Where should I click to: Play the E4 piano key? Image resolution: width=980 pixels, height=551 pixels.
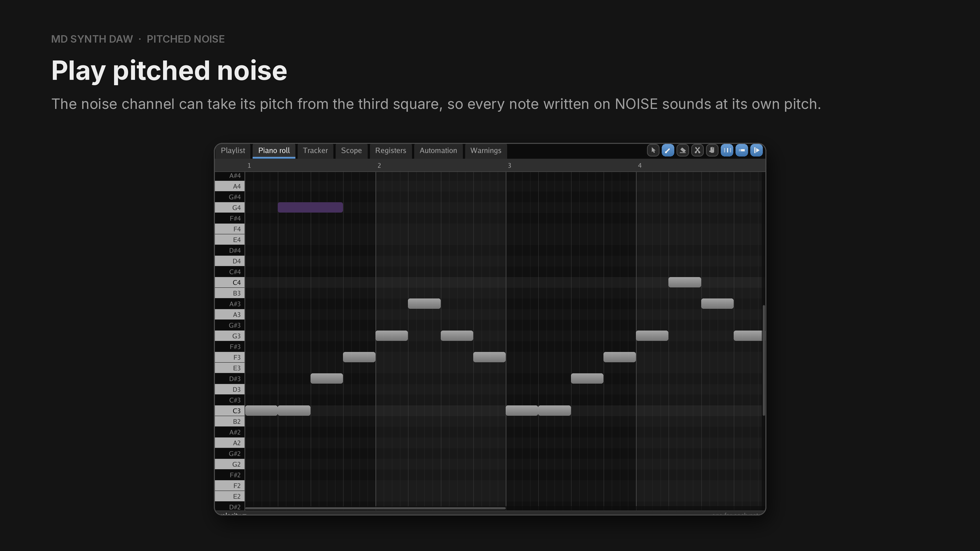[230, 240]
